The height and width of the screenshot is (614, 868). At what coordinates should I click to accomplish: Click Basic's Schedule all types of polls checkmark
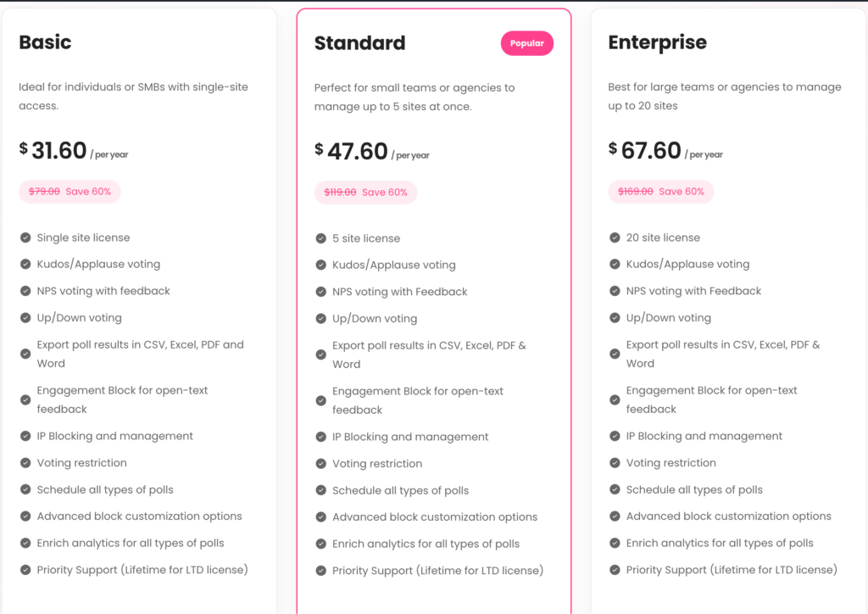pos(25,489)
